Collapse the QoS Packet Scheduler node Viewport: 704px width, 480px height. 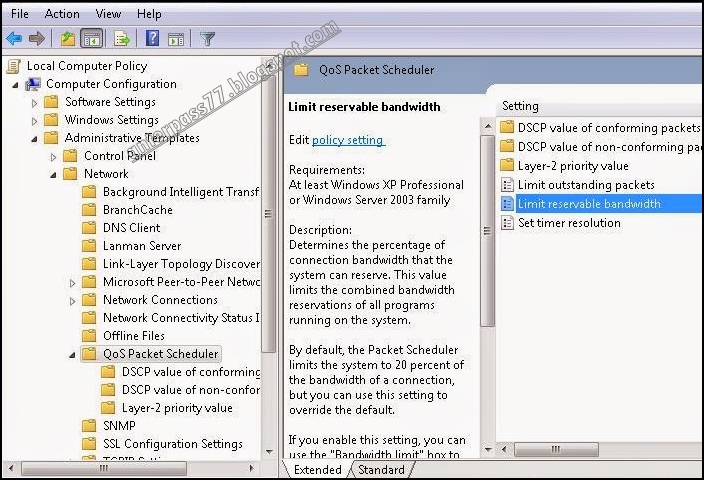tap(72, 355)
